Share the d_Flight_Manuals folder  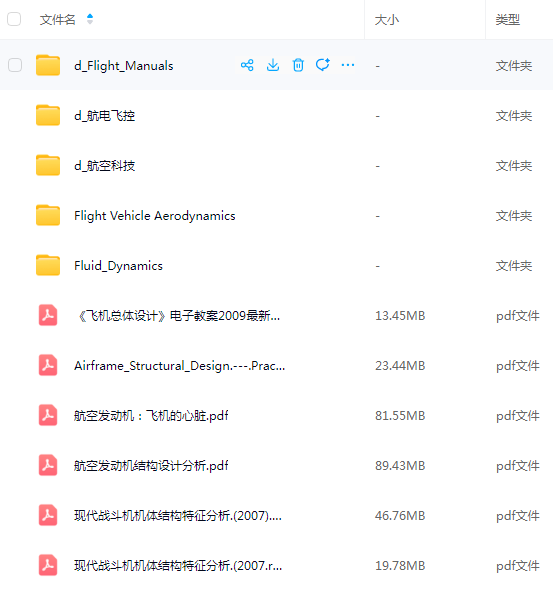[247, 65]
